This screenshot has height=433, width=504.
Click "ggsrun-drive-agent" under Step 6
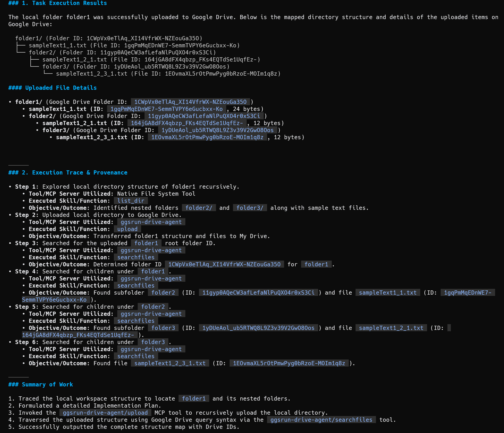(x=151, y=349)
